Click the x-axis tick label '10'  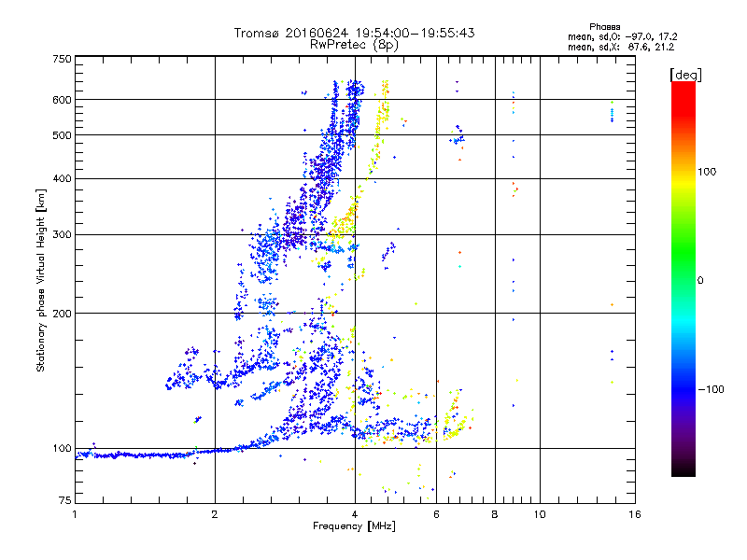click(540, 514)
